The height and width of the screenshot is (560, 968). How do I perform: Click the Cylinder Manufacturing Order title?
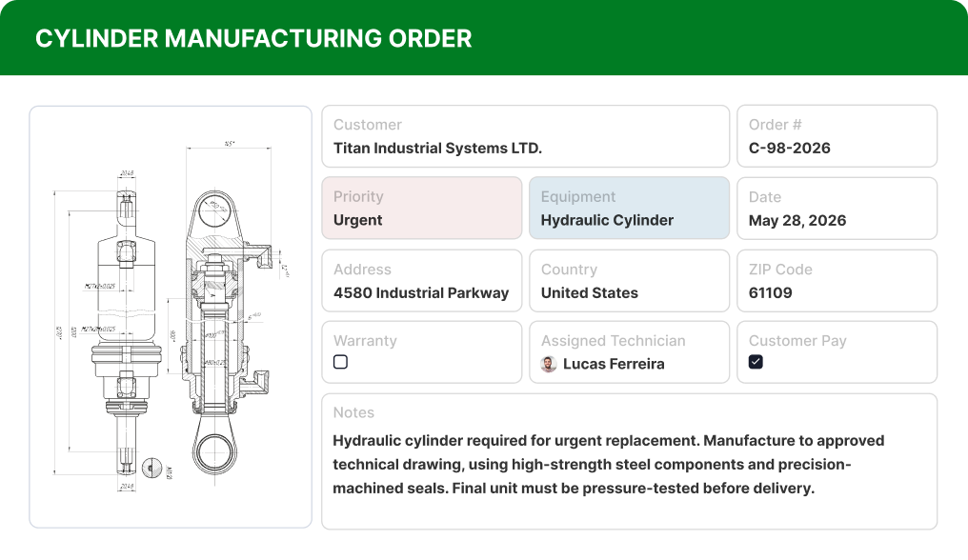click(253, 38)
